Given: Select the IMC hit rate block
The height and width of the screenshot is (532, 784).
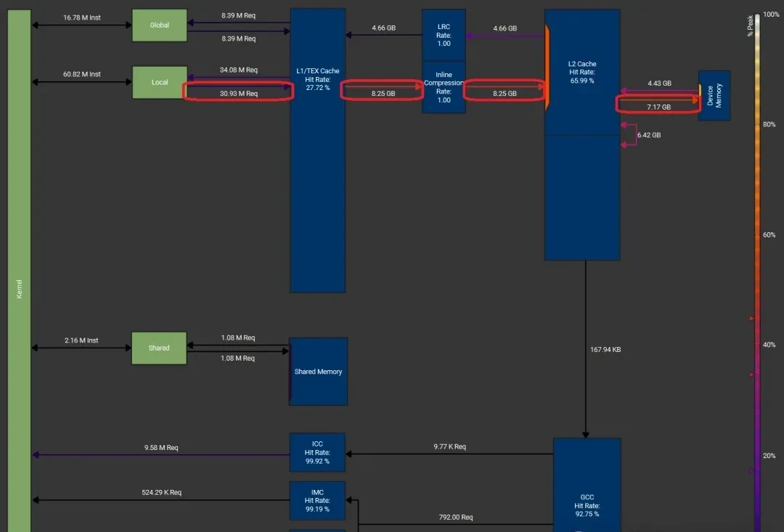Looking at the screenshot, I should click(317, 501).
